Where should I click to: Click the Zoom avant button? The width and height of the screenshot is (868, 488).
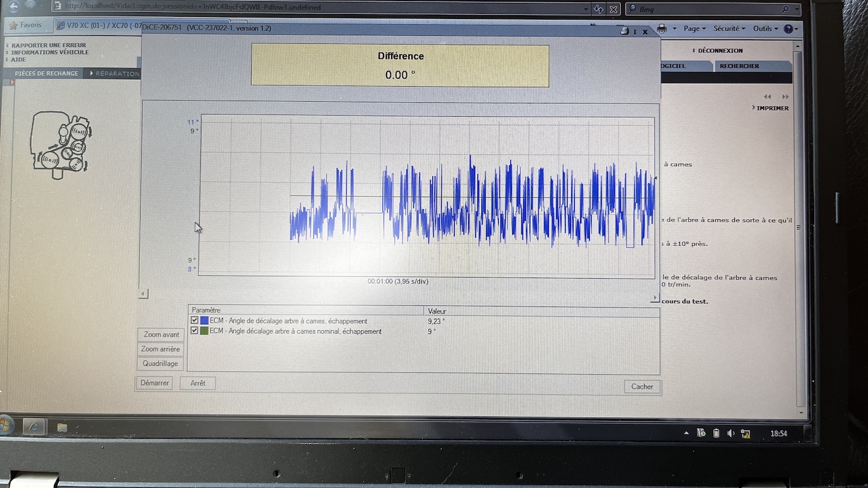[161, 335]
